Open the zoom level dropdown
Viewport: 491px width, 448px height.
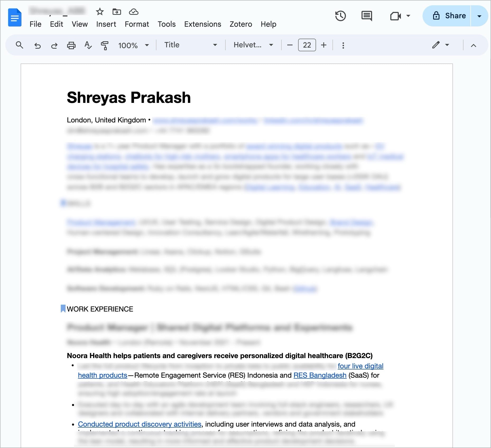click(x=133, y=45)
